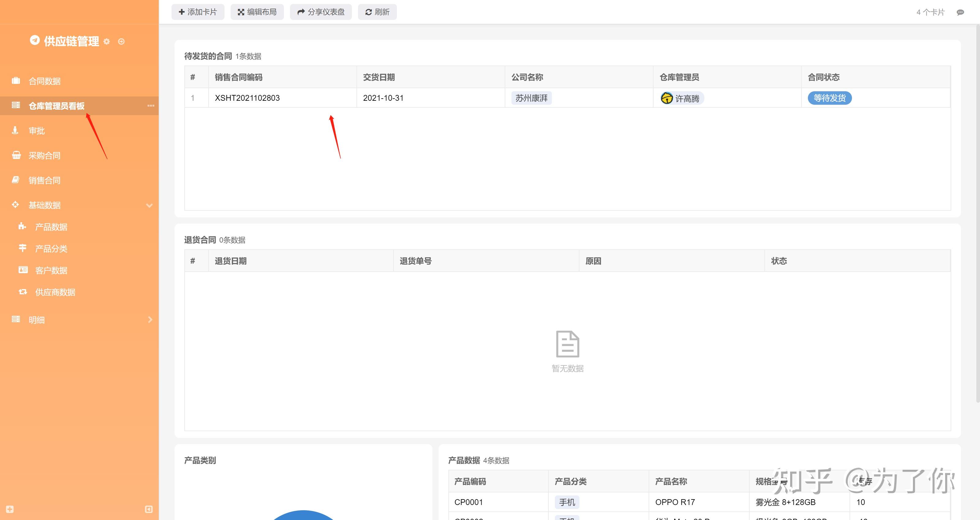The height and width of the screenshot is (520, 980).
Task: Click the 基础数据 crosshair icon
Action: click(x=15, y=205)
